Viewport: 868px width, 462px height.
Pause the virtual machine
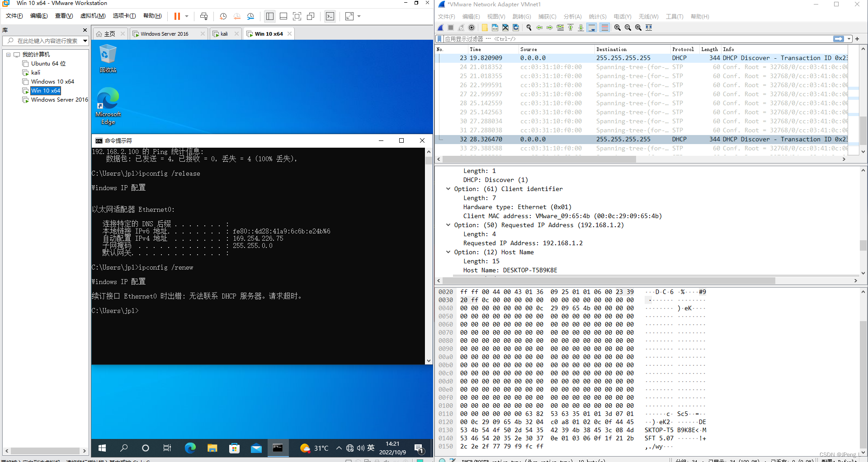(x=177, y=16)
